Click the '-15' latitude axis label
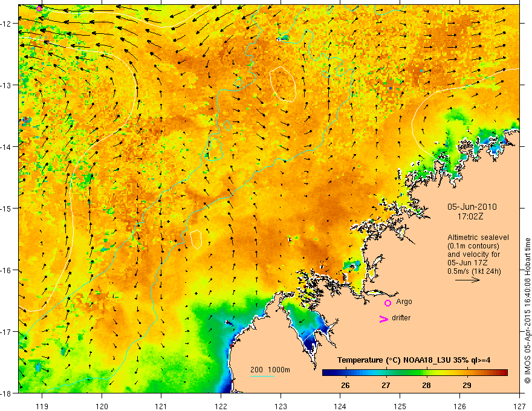Screen dimensions: 532x411 (7, 208)
